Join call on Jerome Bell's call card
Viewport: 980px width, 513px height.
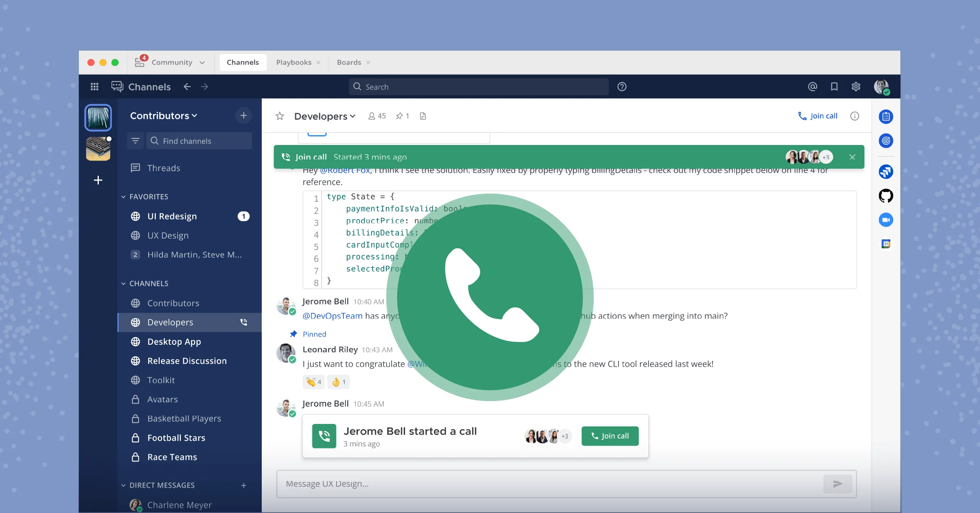[x=610, y=436]
